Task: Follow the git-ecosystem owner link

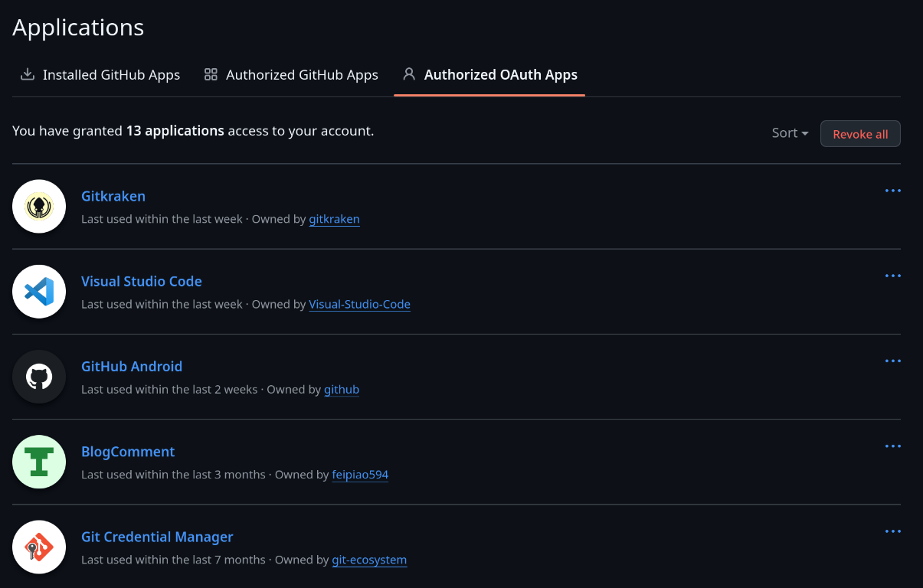Action: (x=369, y=560)
